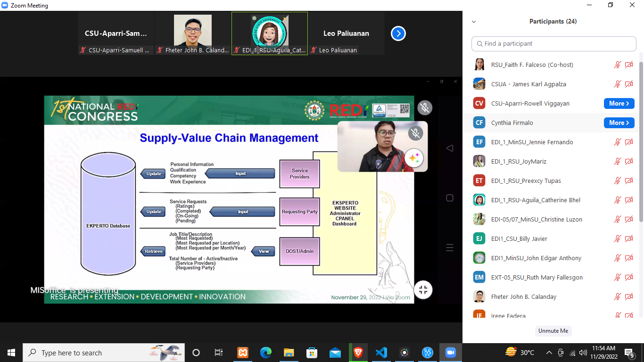Toggle mic icon for EDI_1_RSU_JoyMariz
Viewport: 644px width, 362px height.
618,162
